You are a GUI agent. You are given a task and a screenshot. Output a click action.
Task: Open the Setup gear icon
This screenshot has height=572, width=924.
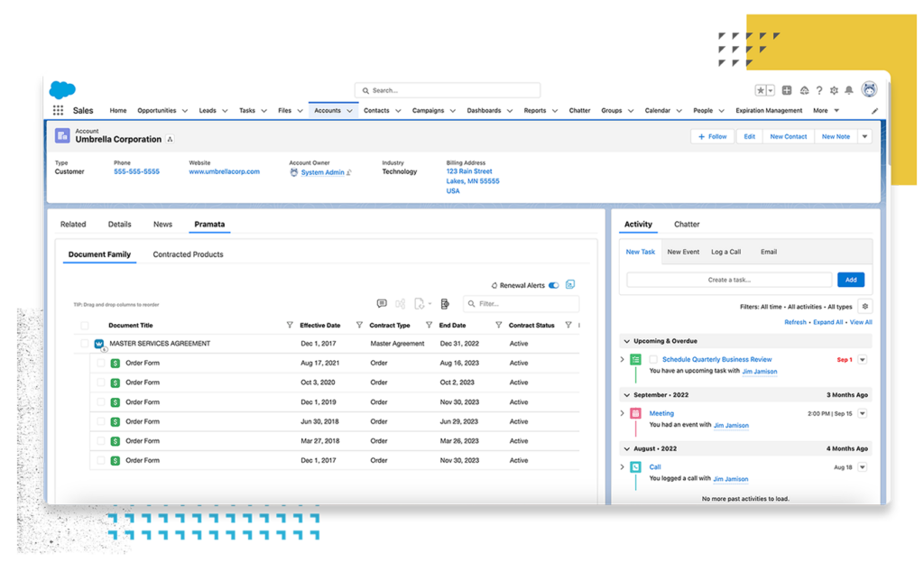point(835,89)
